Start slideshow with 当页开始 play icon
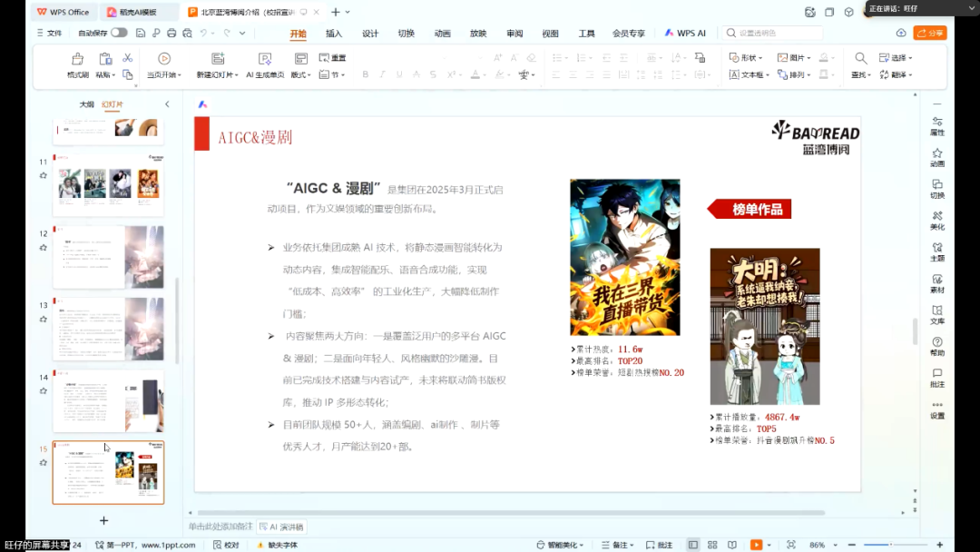Image resolution: width=980 pixels, height=552 pixels. tap(164, 59)
